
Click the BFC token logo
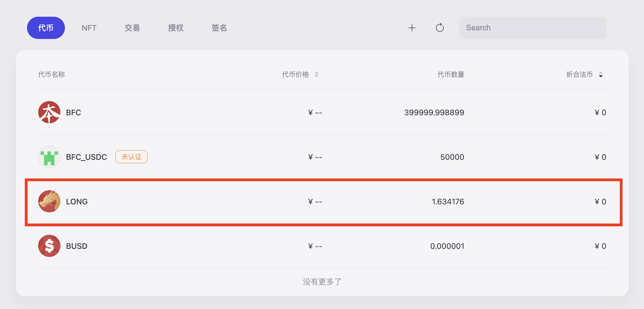pyautogui.click(x=49, y=112)
